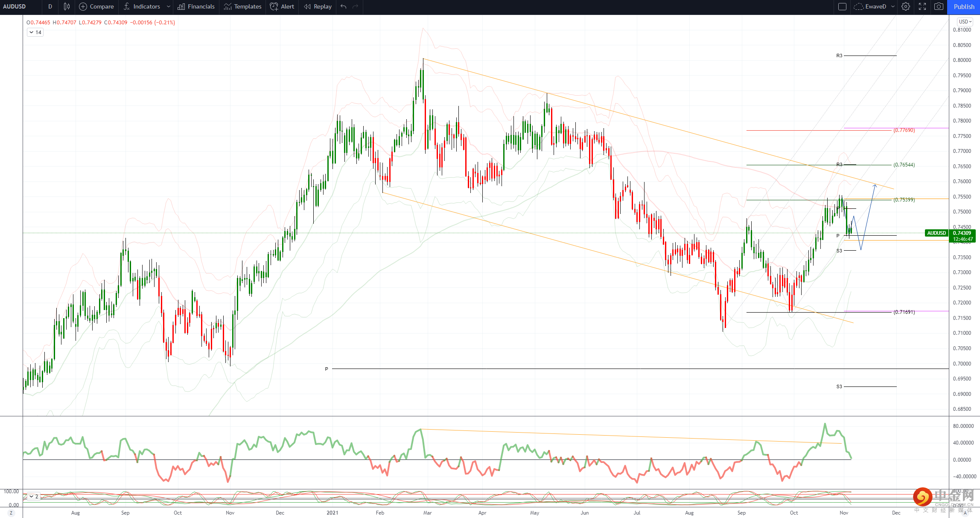
Task: Open the USD currency dropdown
Action: [x=965, y=21]
